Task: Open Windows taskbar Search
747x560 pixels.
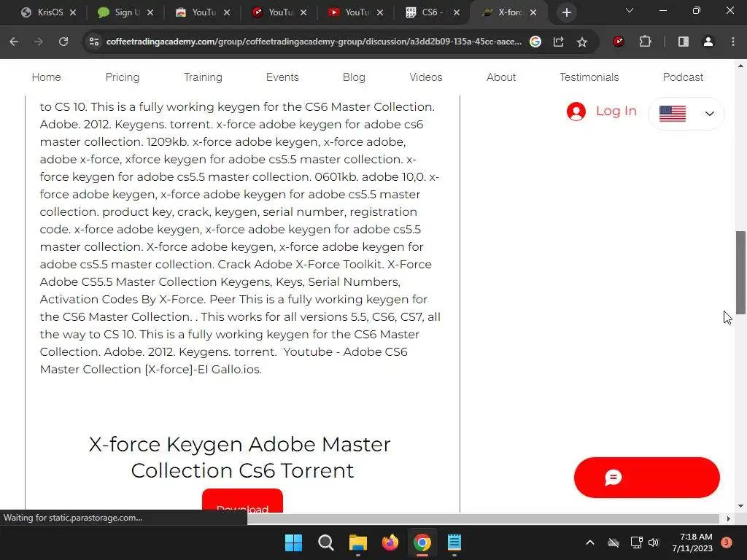Action: pyautogui.click(x=326, y=542)
